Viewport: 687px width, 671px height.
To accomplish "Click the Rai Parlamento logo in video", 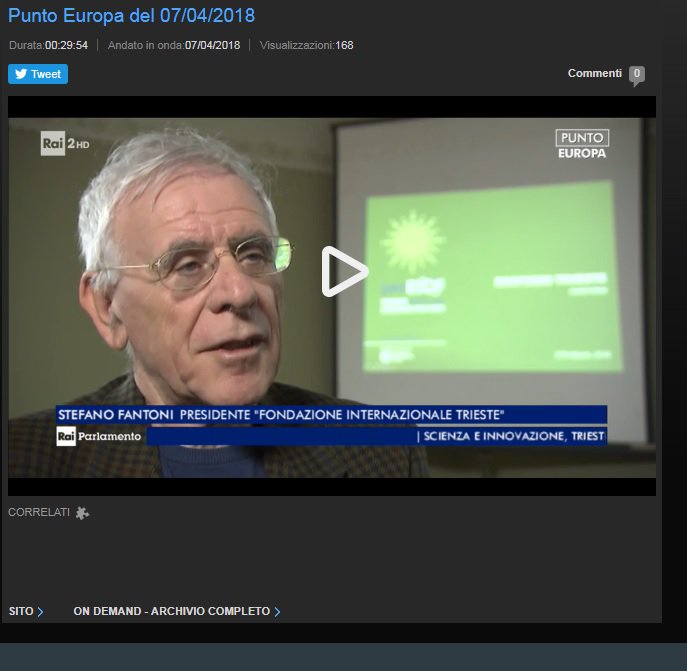I will click(x=99, y=436).
